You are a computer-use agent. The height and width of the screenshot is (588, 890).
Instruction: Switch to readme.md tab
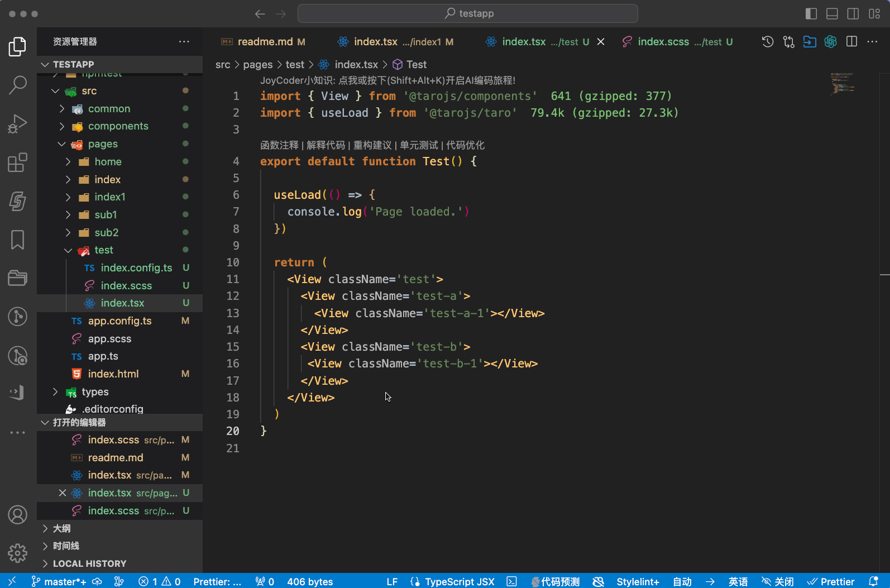point(264,42)
